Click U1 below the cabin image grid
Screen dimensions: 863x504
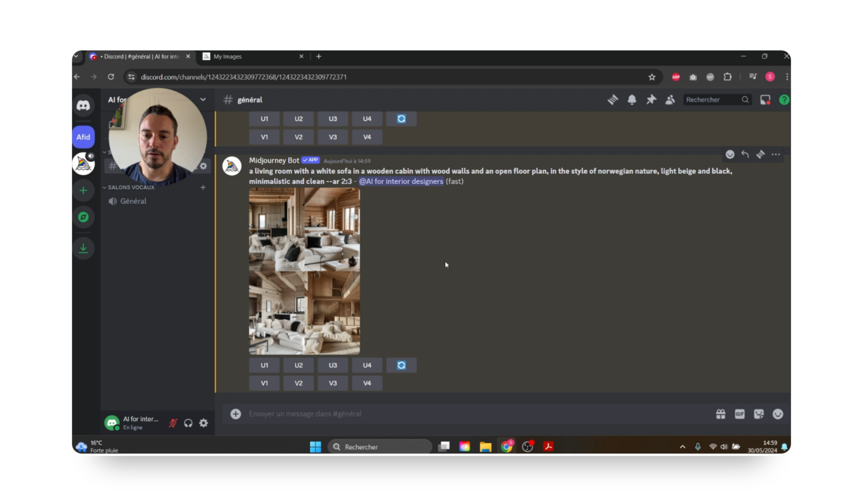pos(264,365)
